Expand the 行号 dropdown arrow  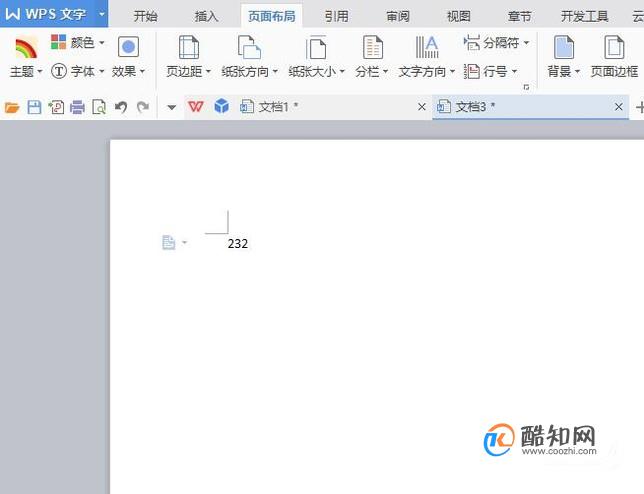tap(514, 71)
